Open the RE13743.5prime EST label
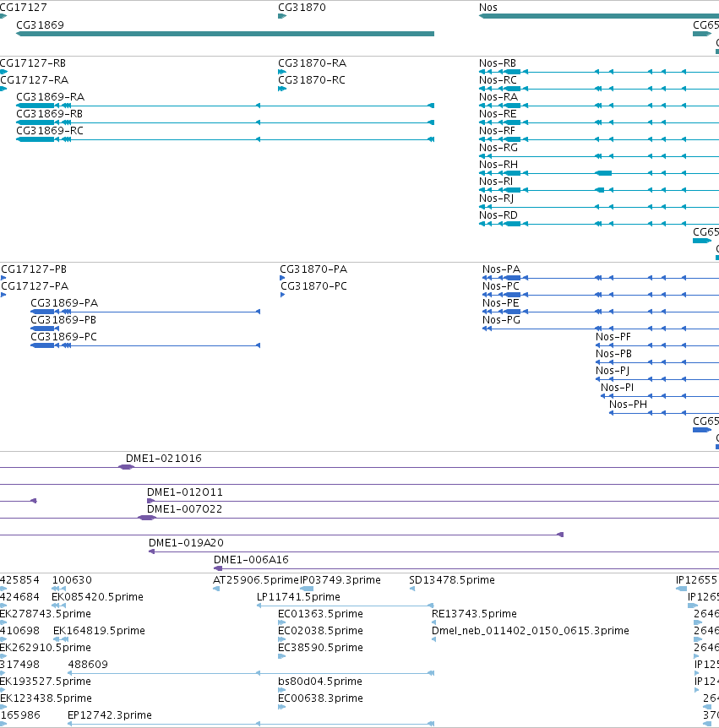719x728 pixels. 474,614
